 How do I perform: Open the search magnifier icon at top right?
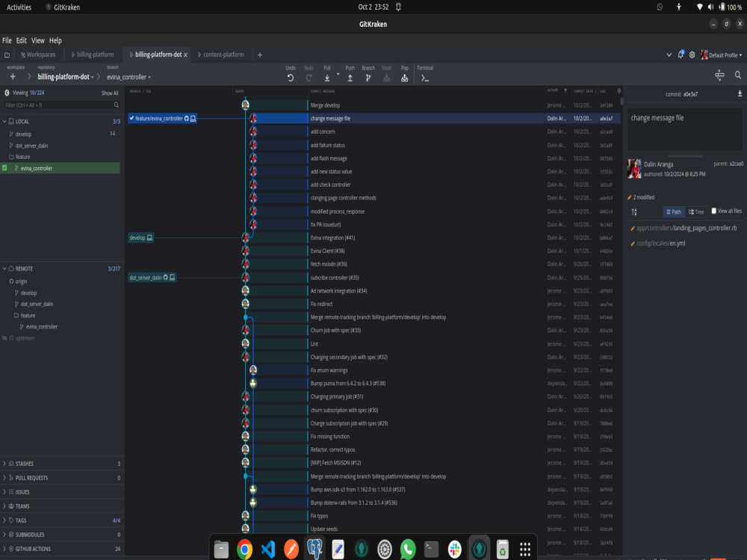[x=737, y=75]
